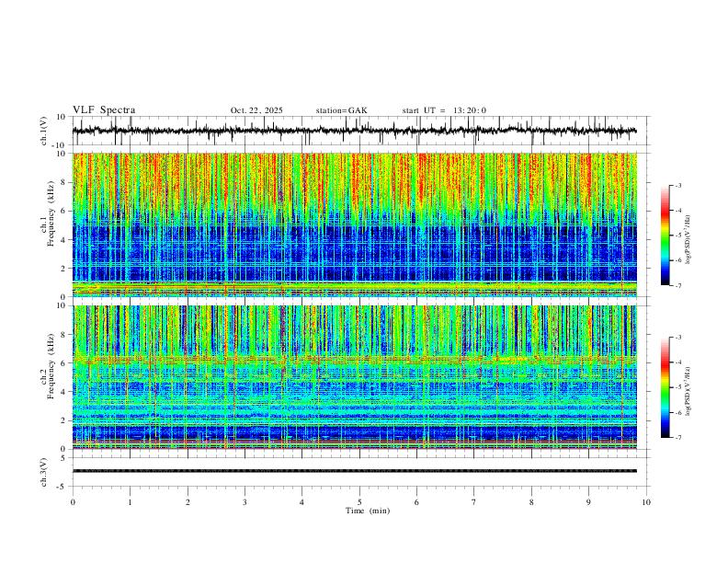Click the ch.1 colorbar "log(PSD)(V²/Hz)" label
Viewport: 728px width, 563px height.
[x=688, y=240]
